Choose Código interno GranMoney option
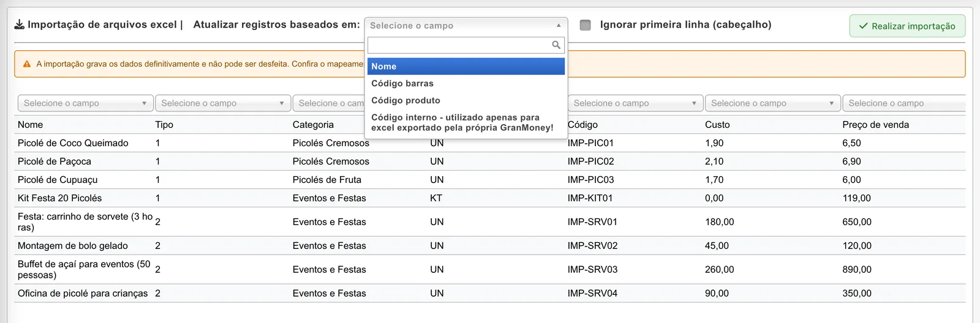This screenshot has width=980, height=323. (x=466, y=122)
